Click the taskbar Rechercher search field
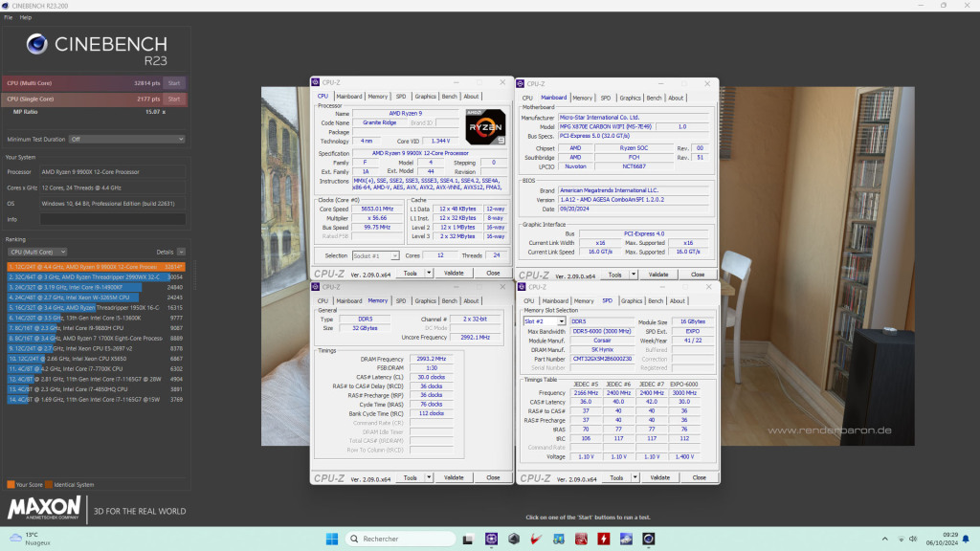980x551 pixels. [402, 539]
